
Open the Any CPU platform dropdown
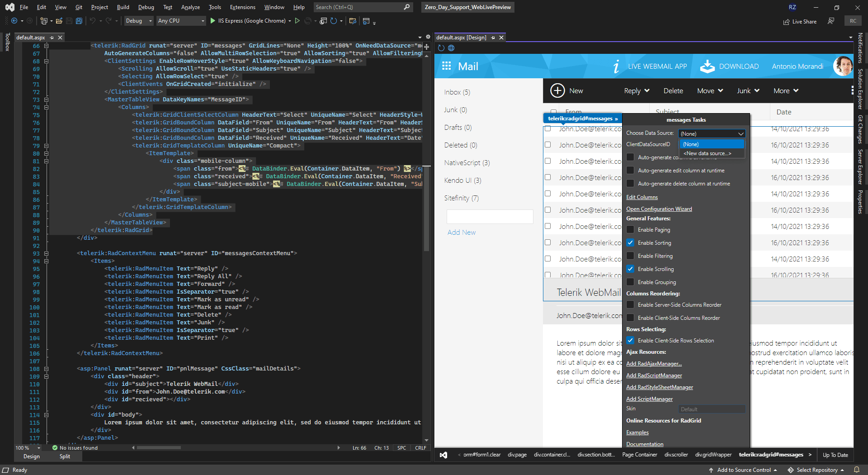click(x=181, y=21)
